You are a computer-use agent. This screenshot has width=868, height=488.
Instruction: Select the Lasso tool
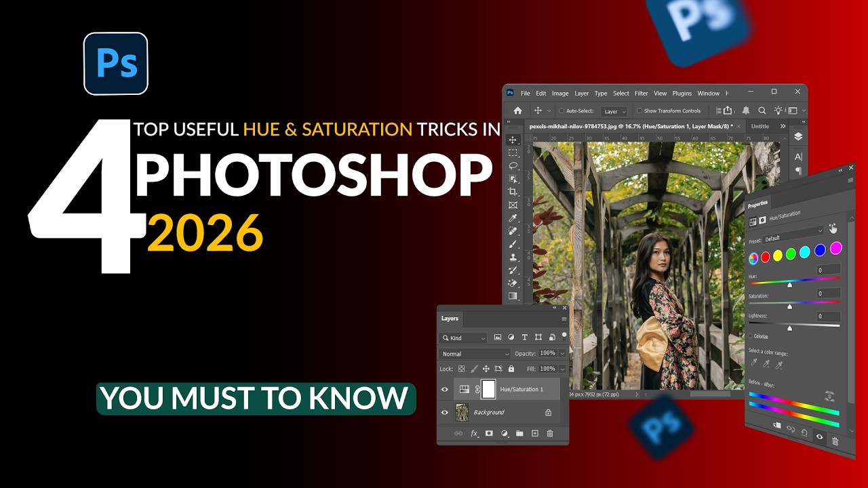(513, 165)
